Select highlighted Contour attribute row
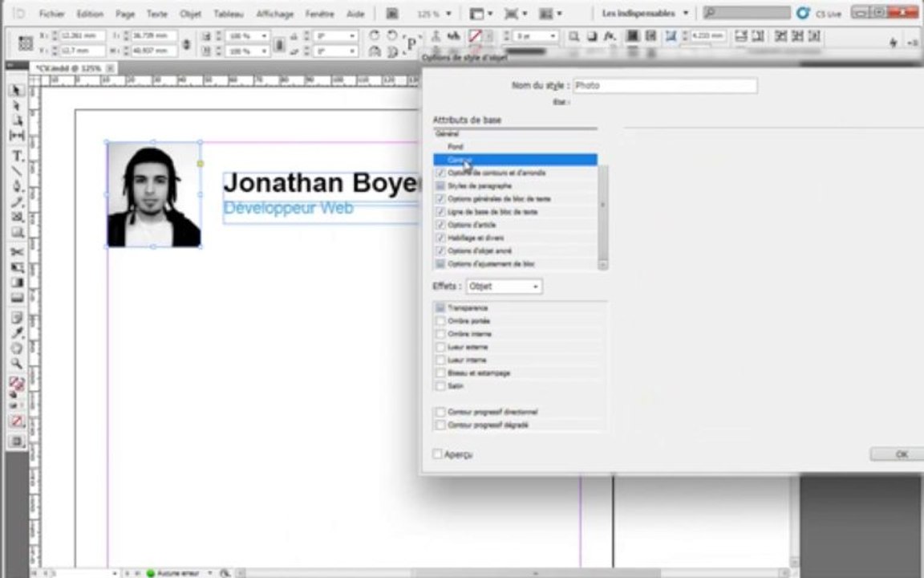 point(515,159)
